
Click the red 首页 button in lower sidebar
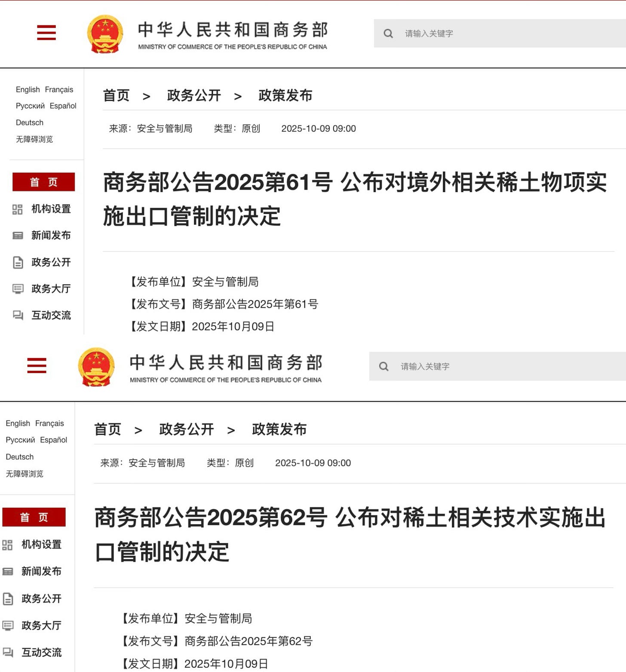pos(34,517)
